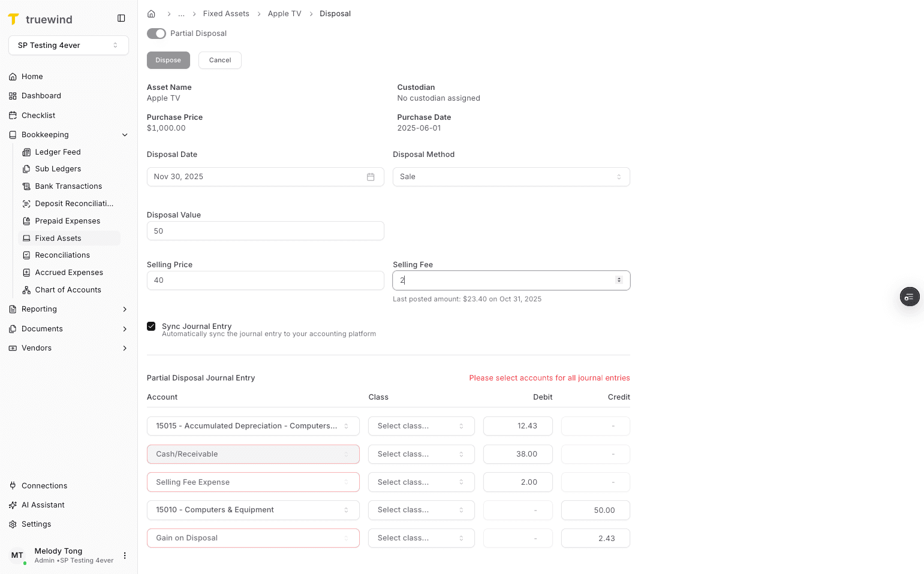The width and height of the screenshot is (924, 574).
Task: Open the Home page from sidebar
Action: pos(31,76)
